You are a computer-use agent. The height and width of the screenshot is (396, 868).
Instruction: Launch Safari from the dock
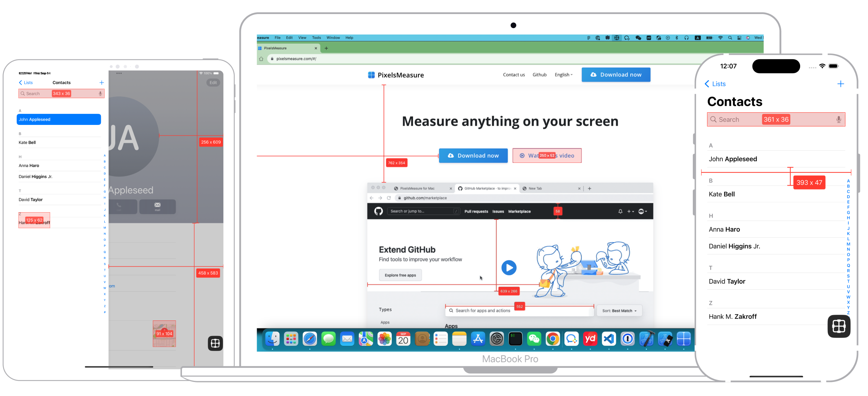point(310,339)
